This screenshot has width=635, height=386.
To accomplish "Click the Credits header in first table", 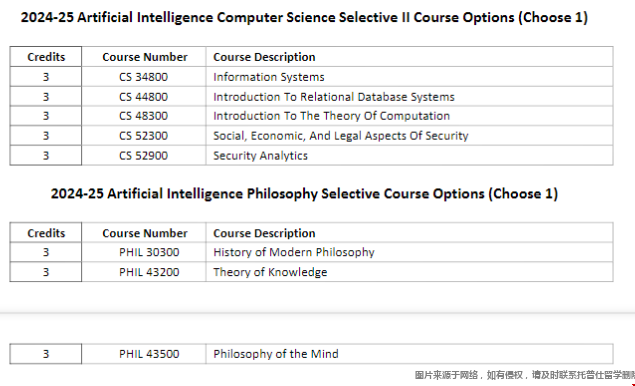I will click(46, 57).
